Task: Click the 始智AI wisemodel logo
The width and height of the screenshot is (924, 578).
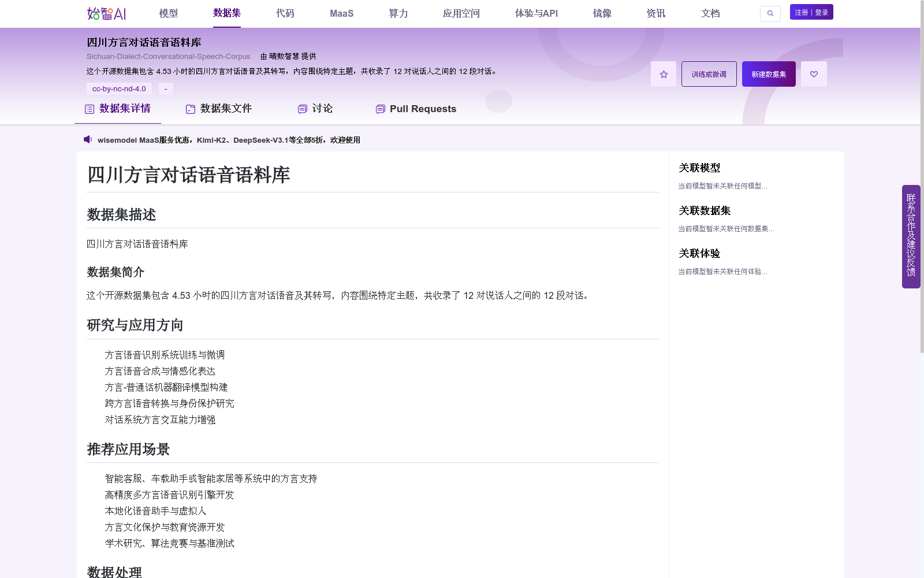Action: [106, 13]
